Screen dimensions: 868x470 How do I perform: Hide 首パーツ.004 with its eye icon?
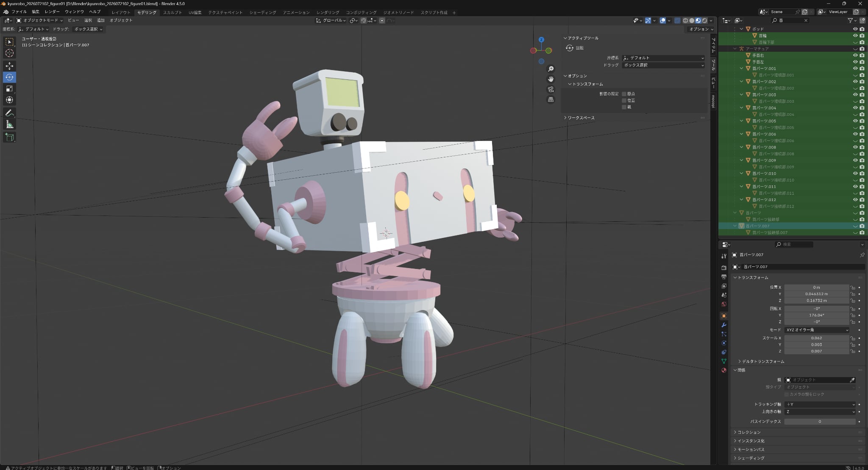pos(855,108)
